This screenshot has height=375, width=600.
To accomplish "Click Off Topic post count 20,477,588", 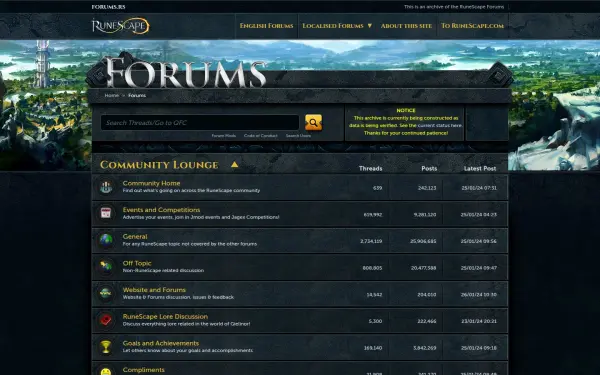I will tap(423, 268).
